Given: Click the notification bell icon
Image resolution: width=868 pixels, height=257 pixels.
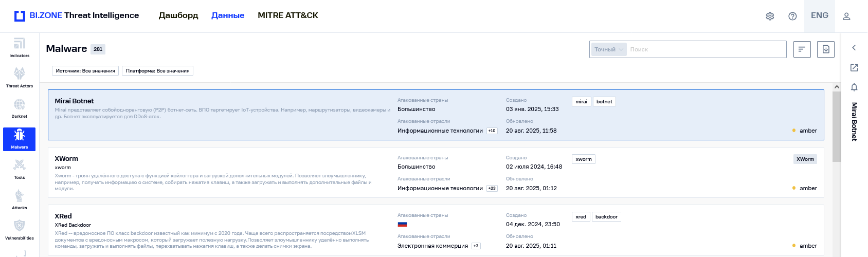Looking at the screenshot, I should point(854,87).
